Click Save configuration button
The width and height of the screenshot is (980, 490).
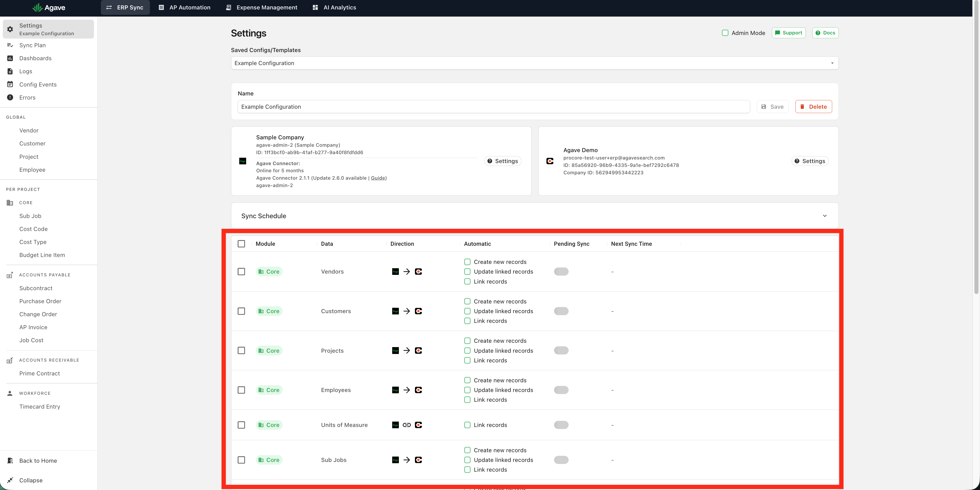click(x=772, y=107)
